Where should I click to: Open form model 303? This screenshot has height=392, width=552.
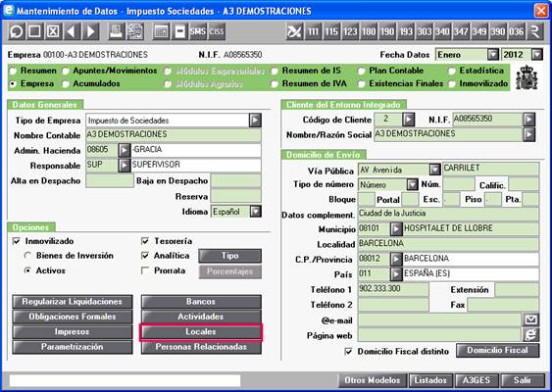pos(425,32)
